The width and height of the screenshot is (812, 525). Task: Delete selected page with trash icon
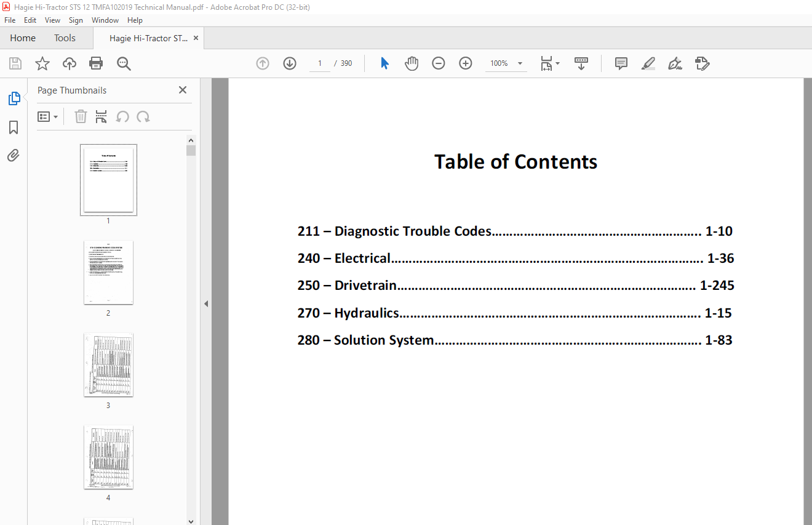pos(81,116)
